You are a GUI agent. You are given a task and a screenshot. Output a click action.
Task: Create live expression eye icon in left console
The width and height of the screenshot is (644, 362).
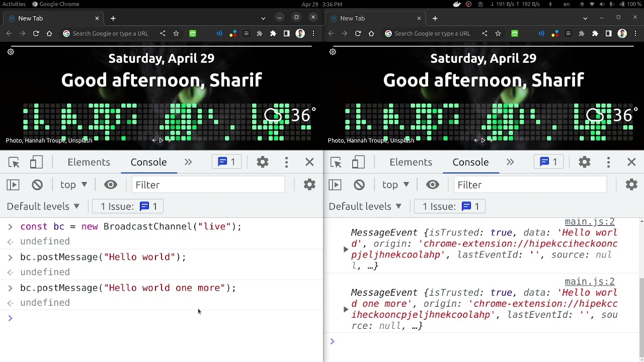click(111, 185)
